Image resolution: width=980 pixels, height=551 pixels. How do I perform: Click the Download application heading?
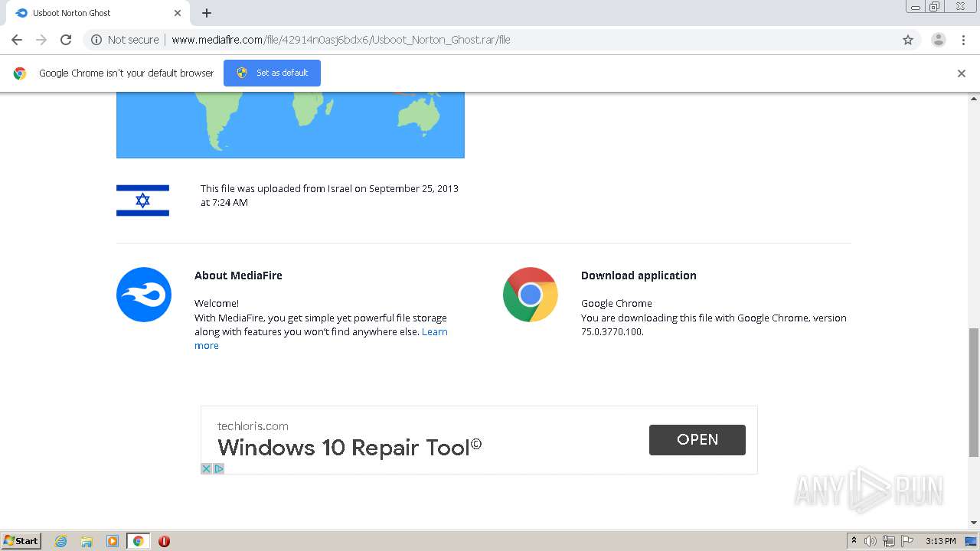(639, 275)
